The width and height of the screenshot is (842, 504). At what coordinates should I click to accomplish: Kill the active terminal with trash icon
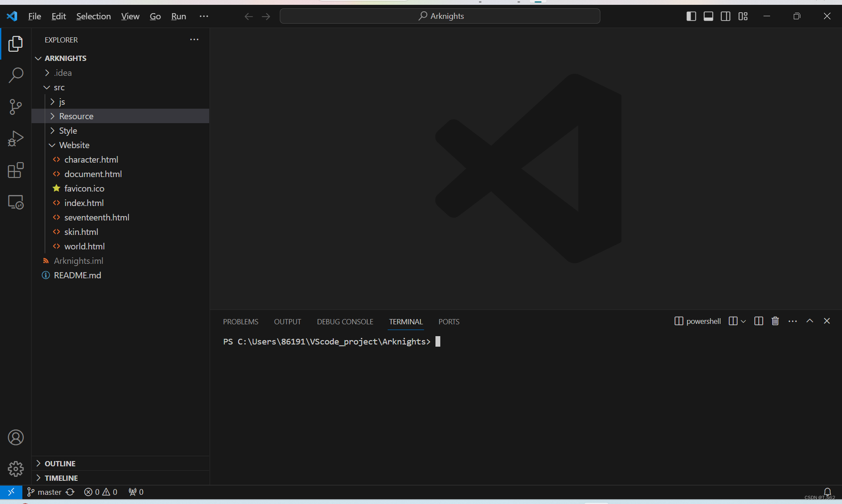tap(775, 321)
